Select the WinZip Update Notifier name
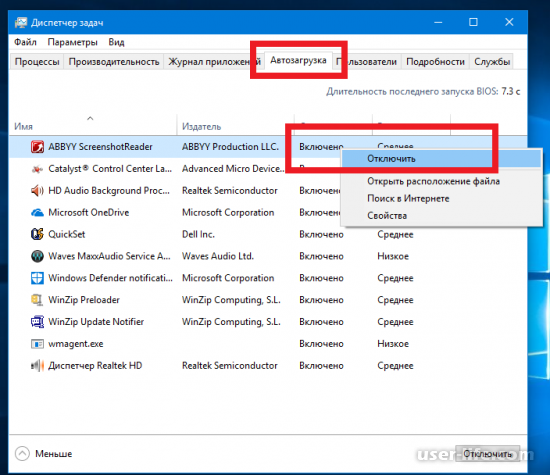This screenshot has height=475, width=550. pyautogui.click(x=96, y=322)
